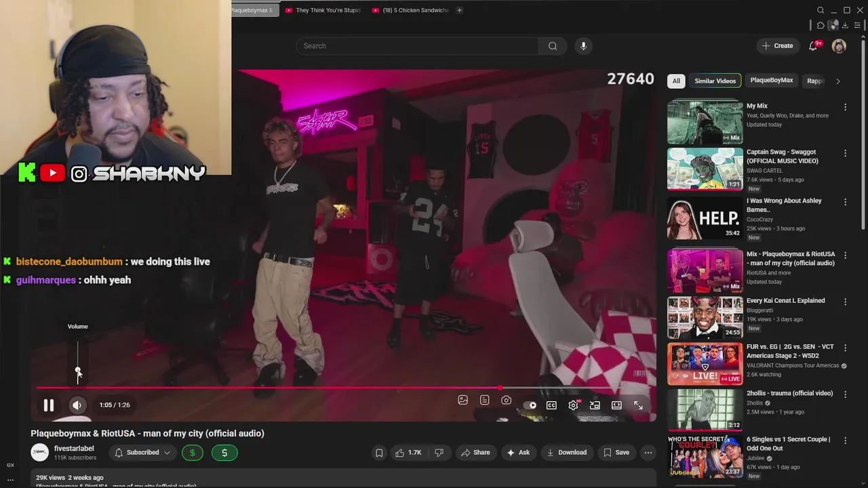Share the video using the Share button

475,453
